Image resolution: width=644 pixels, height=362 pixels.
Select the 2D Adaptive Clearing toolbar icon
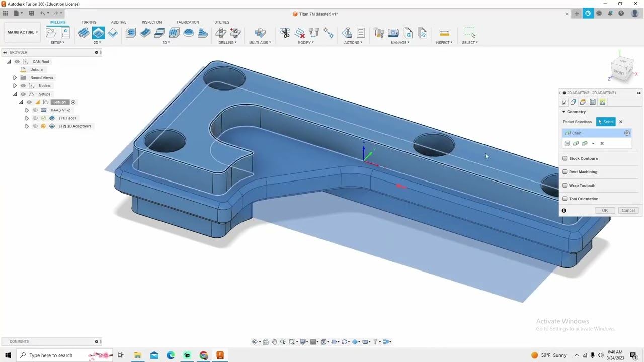pyautogui.click(x=98, y=33)
